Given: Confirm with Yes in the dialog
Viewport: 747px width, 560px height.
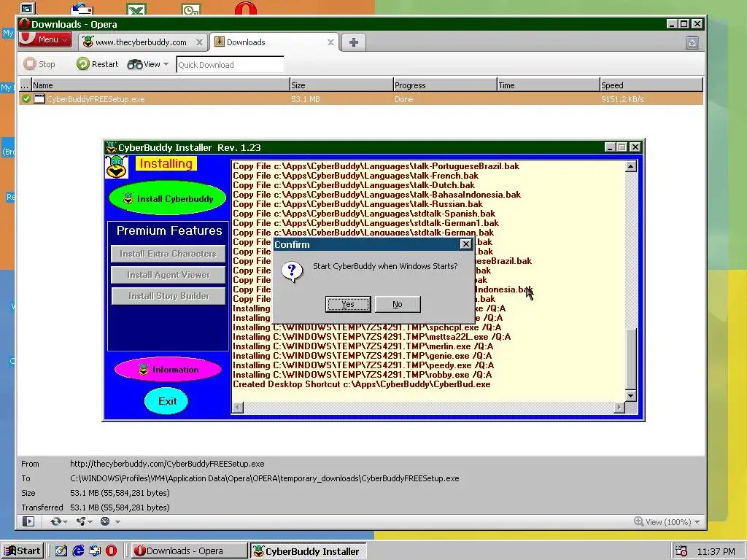Looking at the screenshot, I should tap(348, 304).
